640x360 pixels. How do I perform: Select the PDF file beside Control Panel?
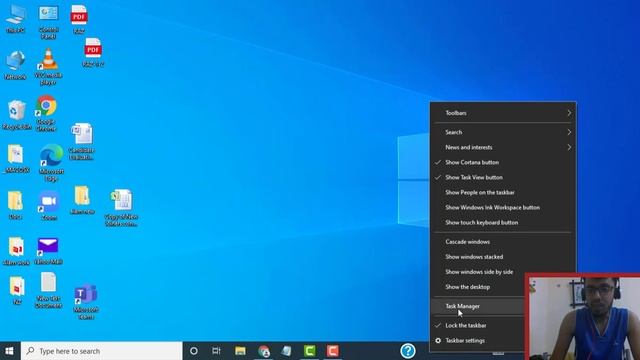pos(79,19)
